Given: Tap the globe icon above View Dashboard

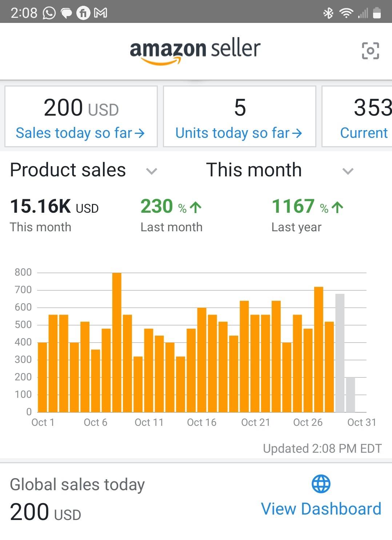Looking at the screenshot, I should pyautogui.click(x=321, y=484).
